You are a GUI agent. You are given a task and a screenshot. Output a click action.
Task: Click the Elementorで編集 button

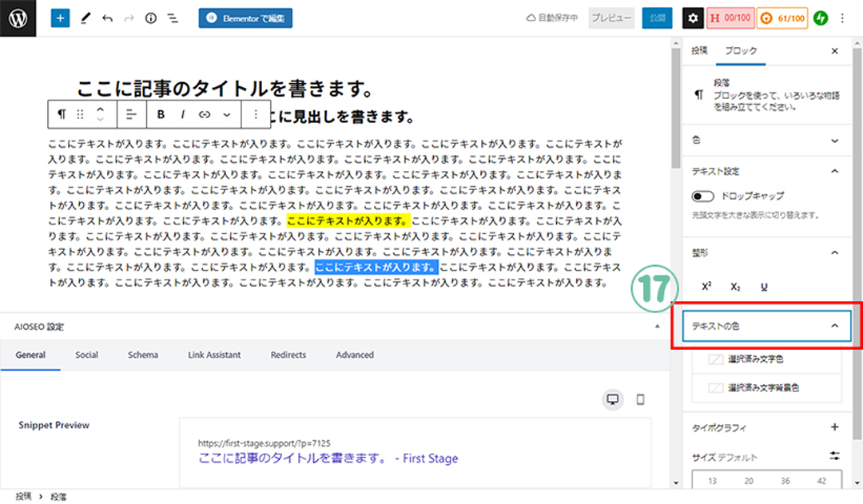[245, 18]
